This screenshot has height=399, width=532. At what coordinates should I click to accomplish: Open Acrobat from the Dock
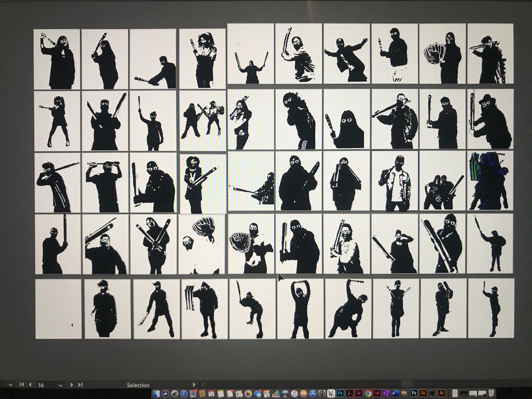tap(350, 393)
